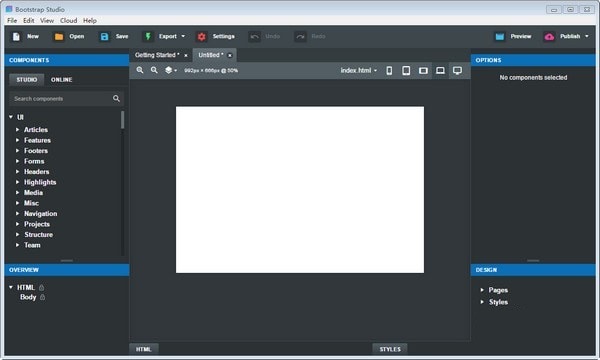Click the Publish cloud icon
The width and height of the screenshot is (600, 360).
point(549,36)
